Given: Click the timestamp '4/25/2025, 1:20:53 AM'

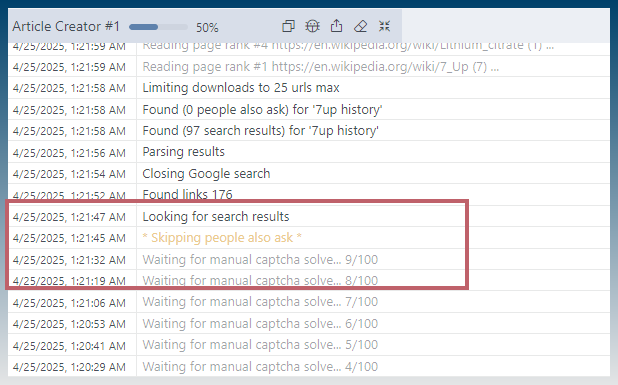Looking at the screenshot, I should click(69, 324).
